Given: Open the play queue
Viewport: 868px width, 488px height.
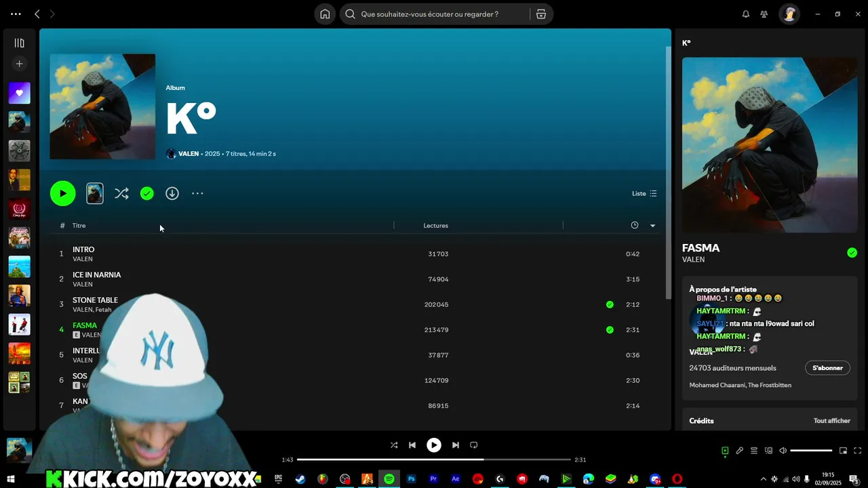Looking at the screenshot, I should (753, 451).
